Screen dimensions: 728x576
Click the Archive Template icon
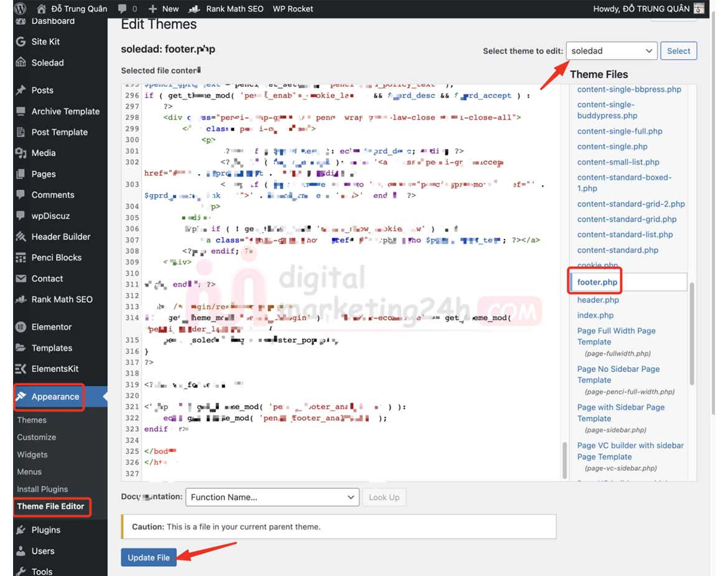[x=21, y=111]
